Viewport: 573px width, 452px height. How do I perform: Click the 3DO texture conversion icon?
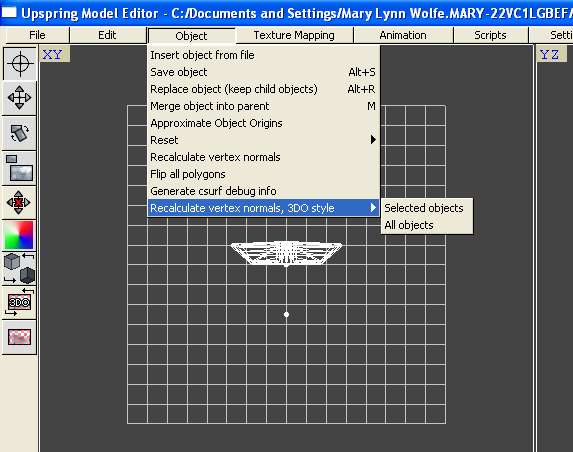19,303
